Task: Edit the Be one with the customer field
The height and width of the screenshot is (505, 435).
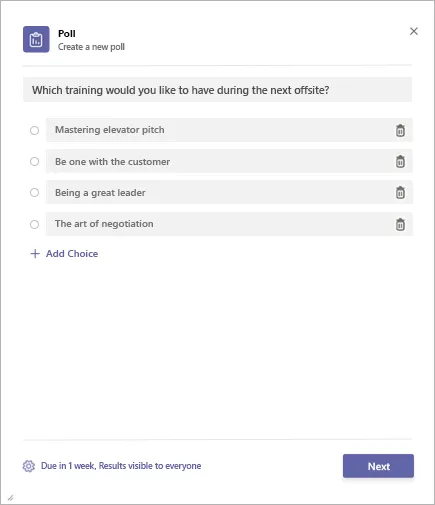Action: 229,161
